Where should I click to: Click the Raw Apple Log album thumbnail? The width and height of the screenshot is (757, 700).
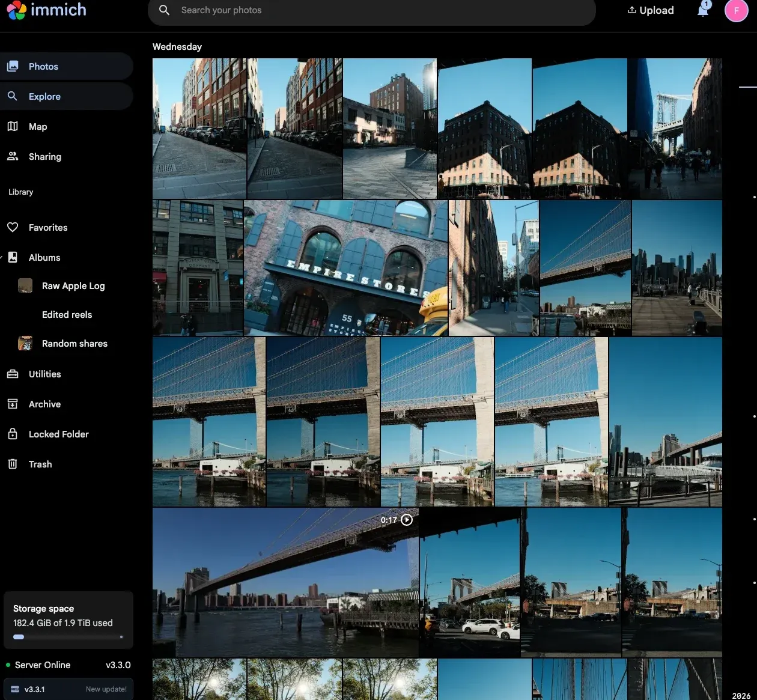click(25, 285)
